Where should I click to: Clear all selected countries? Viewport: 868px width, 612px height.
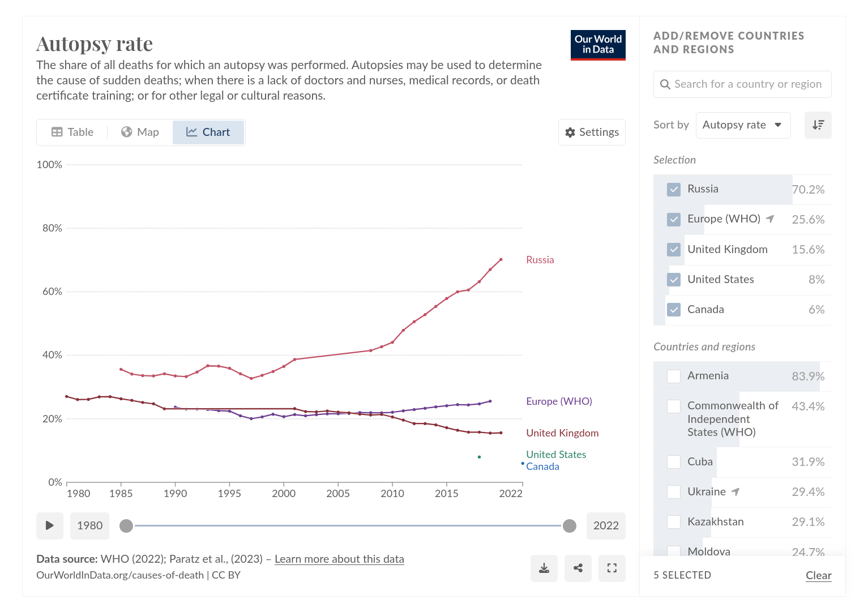click(x=818, y=575)
